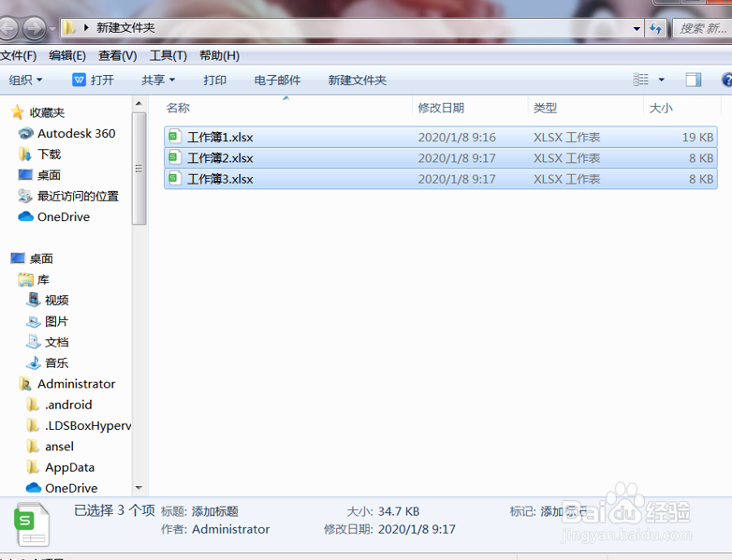Click the 视频 library icon
This screenshot has width=732, height=560.
click(x=33, y=300)
